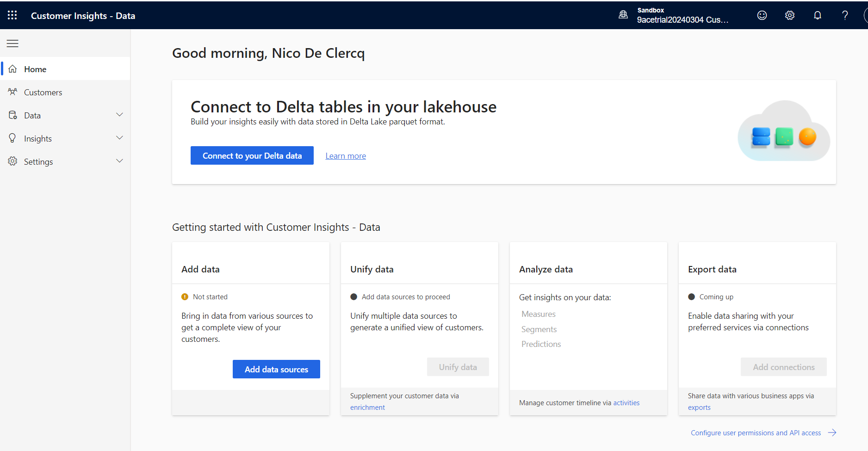Click the Insights lightbulb icon
Screen dimensions: 868x451
(x=12, y=138)
